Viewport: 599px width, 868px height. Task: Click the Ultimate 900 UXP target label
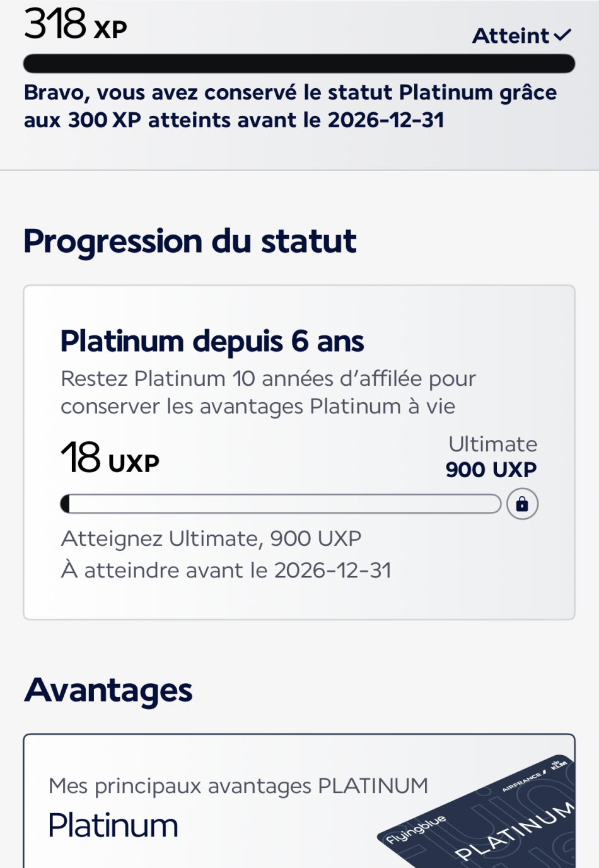point(492,457)
